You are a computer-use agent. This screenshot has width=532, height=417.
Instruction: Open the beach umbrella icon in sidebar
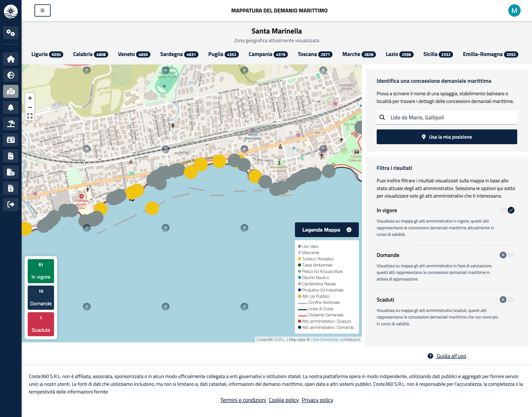tap(11, 124)
